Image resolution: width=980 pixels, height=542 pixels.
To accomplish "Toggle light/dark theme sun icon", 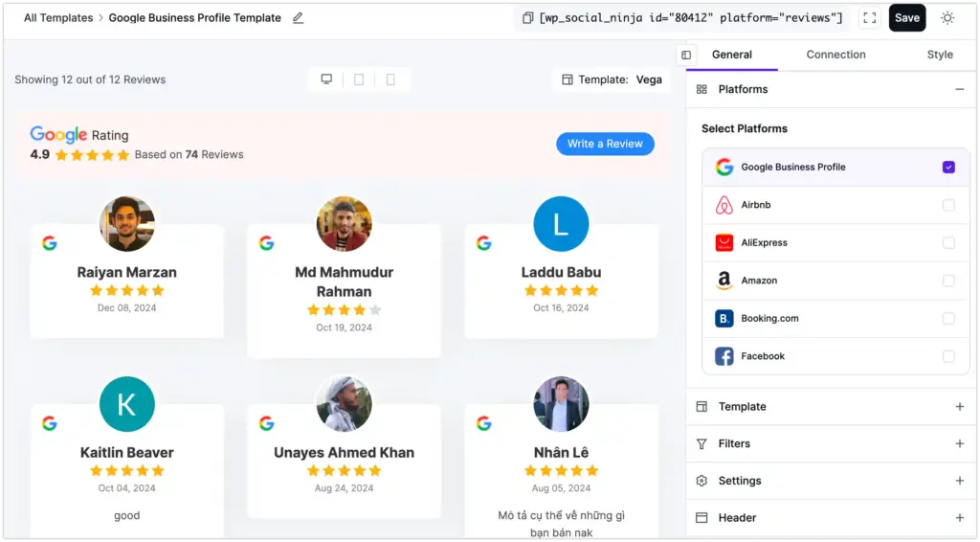I will tap(947, 18).
